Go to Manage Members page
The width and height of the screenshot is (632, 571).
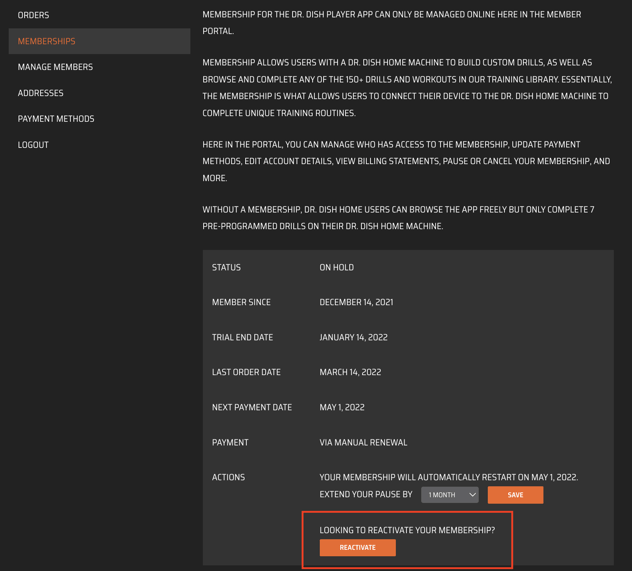(x=55, y=67)
